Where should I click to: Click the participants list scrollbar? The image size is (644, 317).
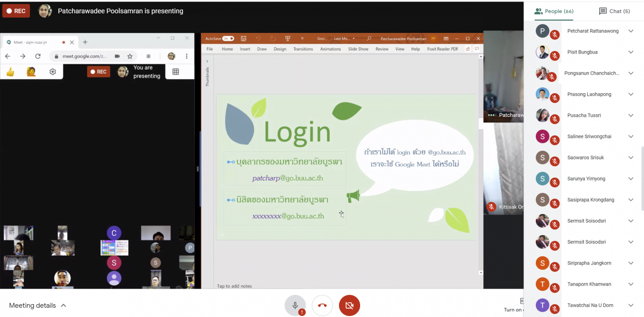(x=641, y=175)
